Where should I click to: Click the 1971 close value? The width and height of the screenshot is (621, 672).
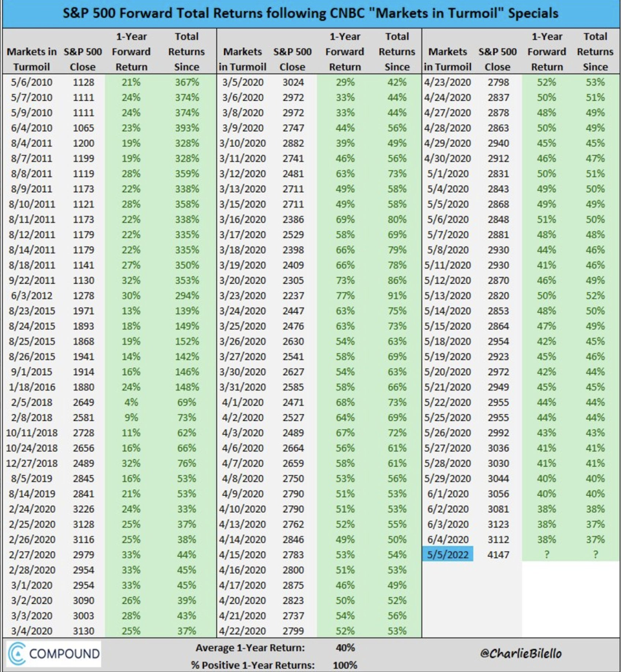pyautogui.click(x=83, y=310)
